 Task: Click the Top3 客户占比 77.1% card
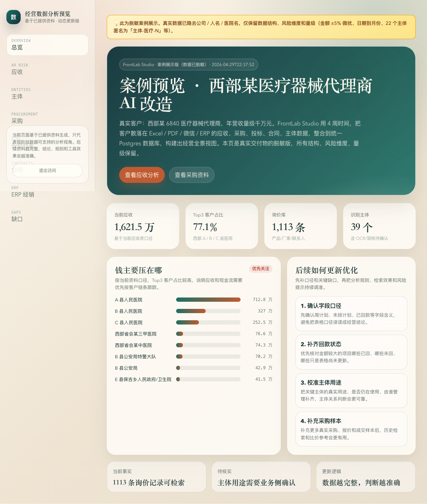(222, 226)
